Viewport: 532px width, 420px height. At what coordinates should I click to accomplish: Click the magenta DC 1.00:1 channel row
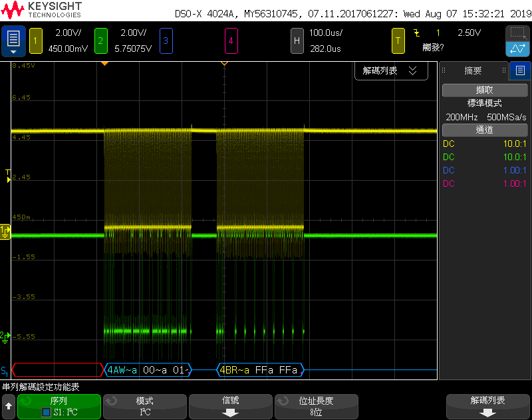pos(485,183)
